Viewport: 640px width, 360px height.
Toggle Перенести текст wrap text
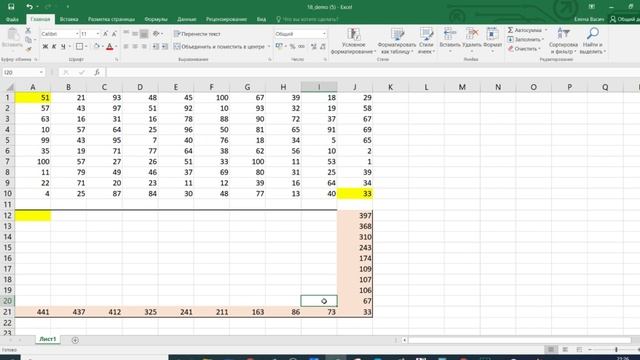pos(197,34)
